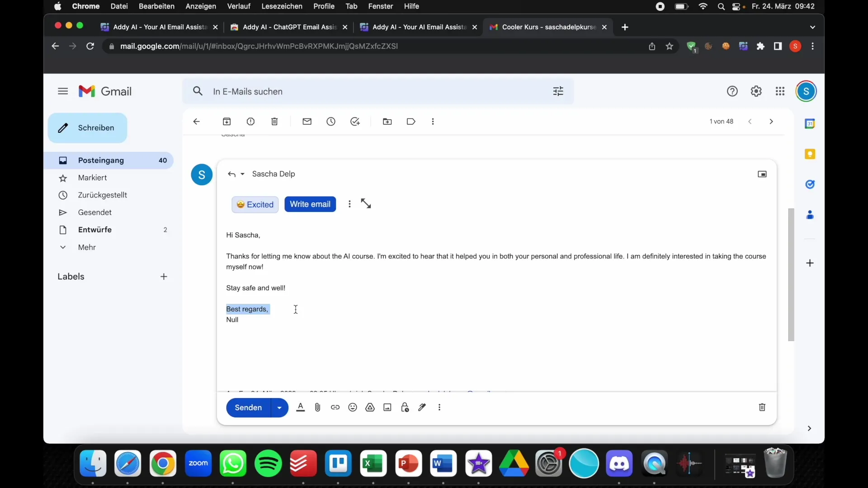Click the sticker/image insert icon
The width and height of the screenshot is (868, 488).
click(387, 407)
